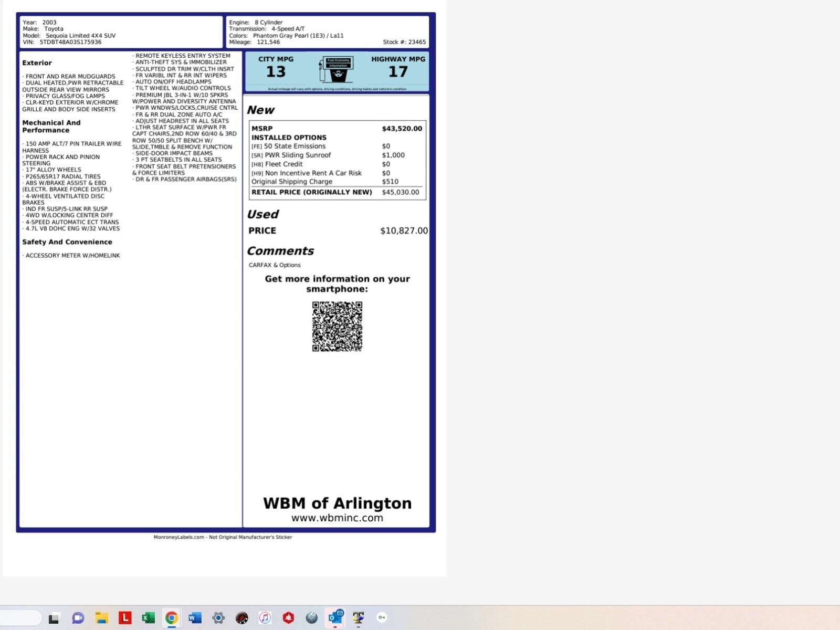Open the T trophy-style app icon
The height and width of the screenshot is (630, 840).
click(x=359, y=618)
